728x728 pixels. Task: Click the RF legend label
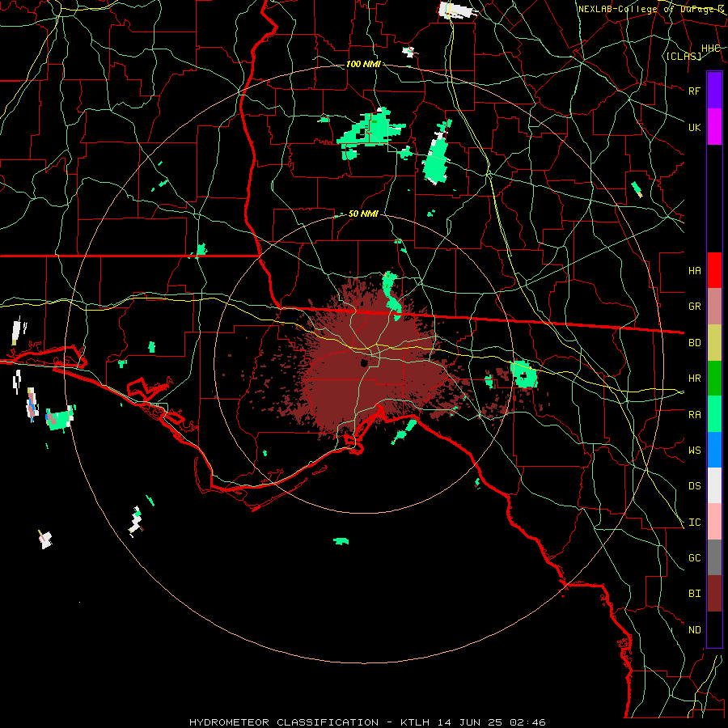click(694, 91)
